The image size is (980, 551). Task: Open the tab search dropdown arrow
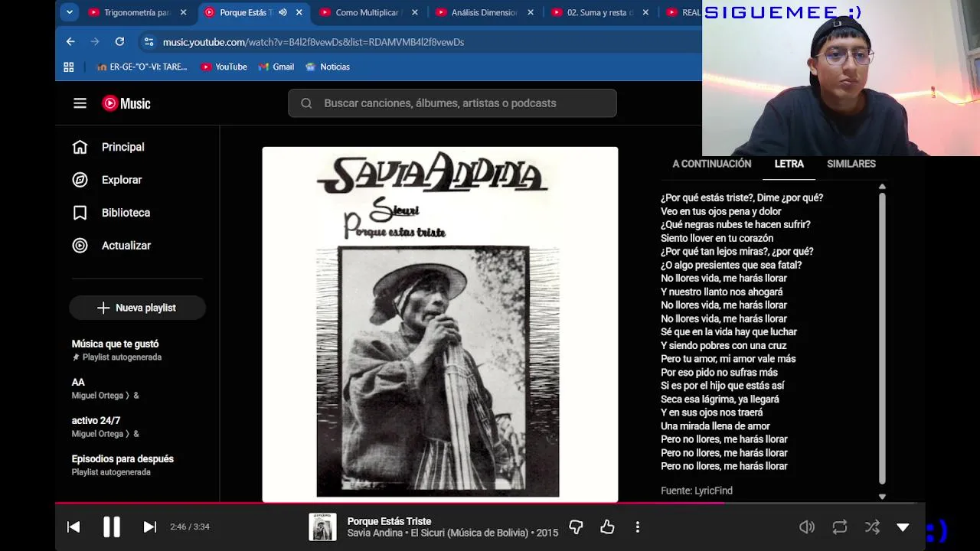click(70, 12)
